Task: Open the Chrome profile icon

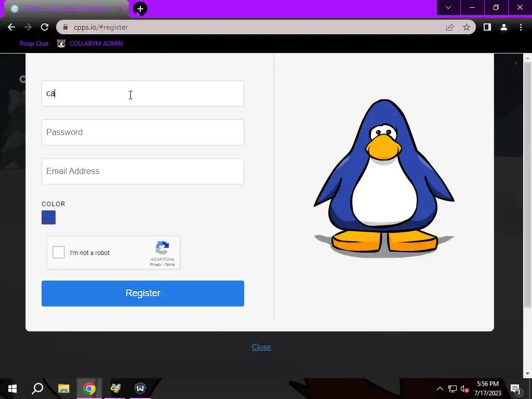Action: (504, 27)
